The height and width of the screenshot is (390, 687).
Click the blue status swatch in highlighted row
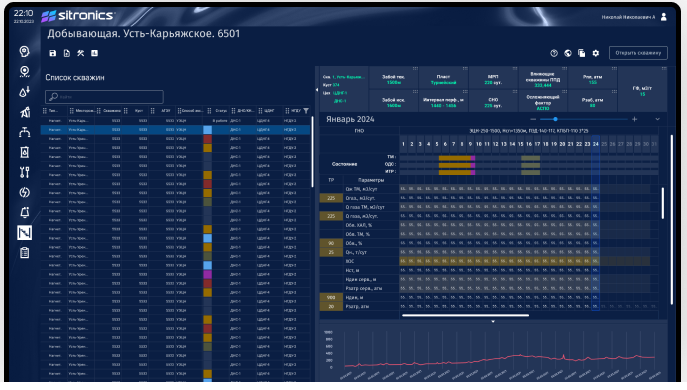coord(208,130)
